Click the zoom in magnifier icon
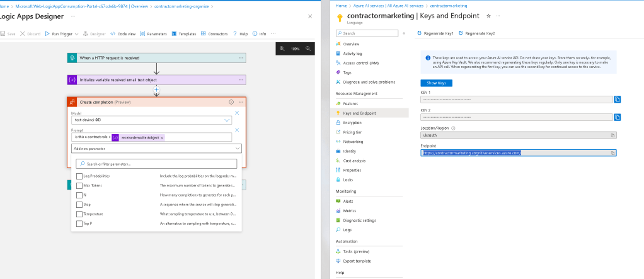The height and width of the screenshot is (279, 644). tap(282, 48)
